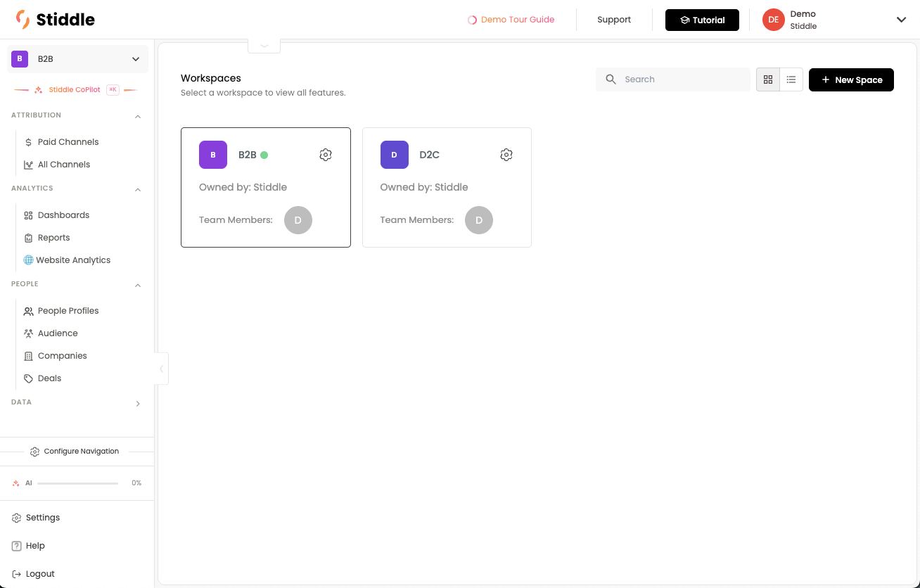Open Audience page
Image resolution: width=920 pixels, height=588 pixels.
click(x=58, y=333)
